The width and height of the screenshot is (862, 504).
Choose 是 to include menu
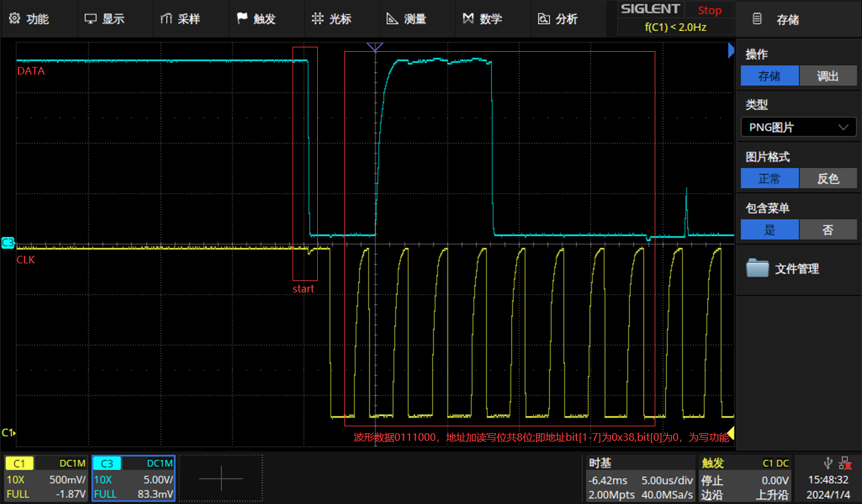(769, 230)
